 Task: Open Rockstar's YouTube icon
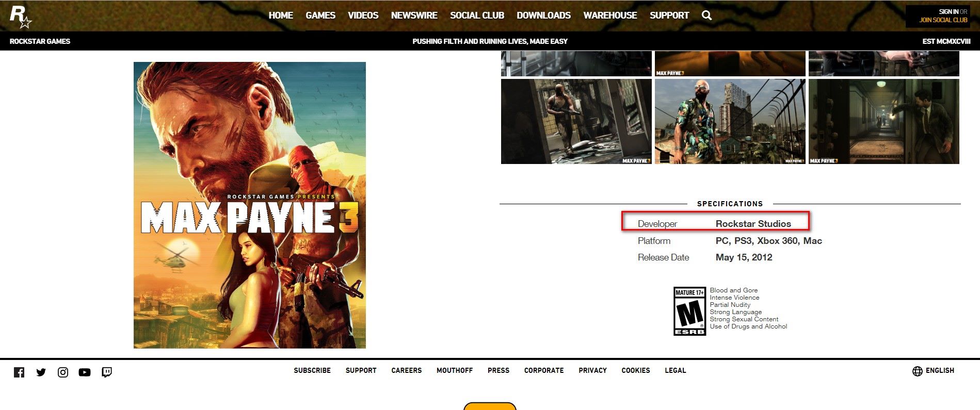point(85,372)
